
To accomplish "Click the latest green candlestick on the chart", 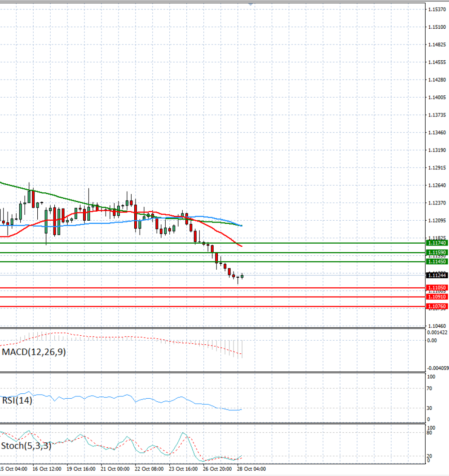I will pyautogui.click(x=242, y=276).
